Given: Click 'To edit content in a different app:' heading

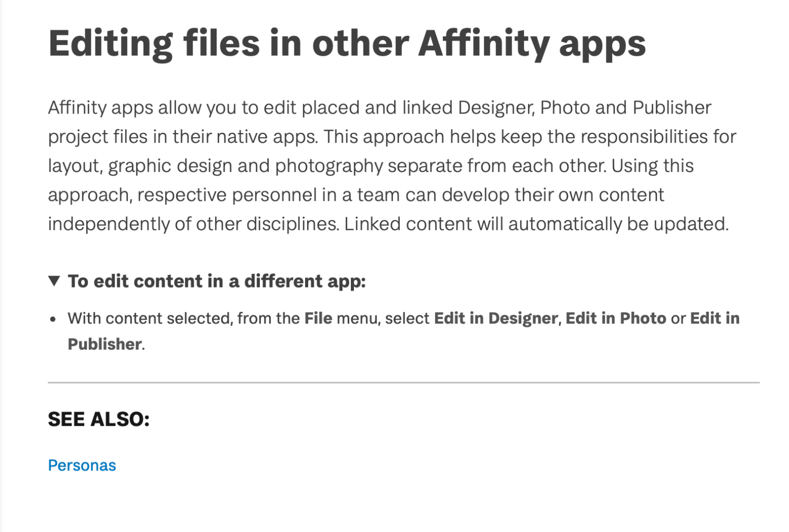Looking at the screenshot, I should [216, 281].
